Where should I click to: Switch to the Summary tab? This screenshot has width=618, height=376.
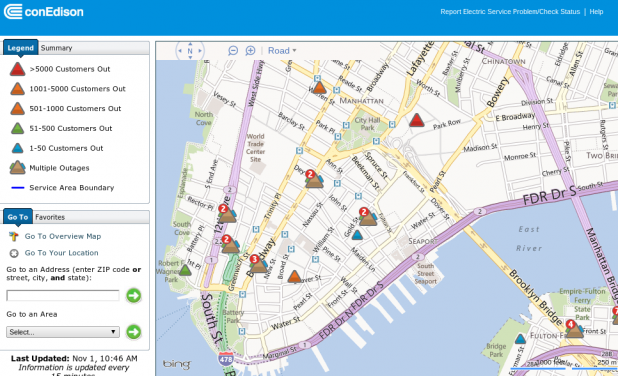pyautogui.click(x=56, y=48)
